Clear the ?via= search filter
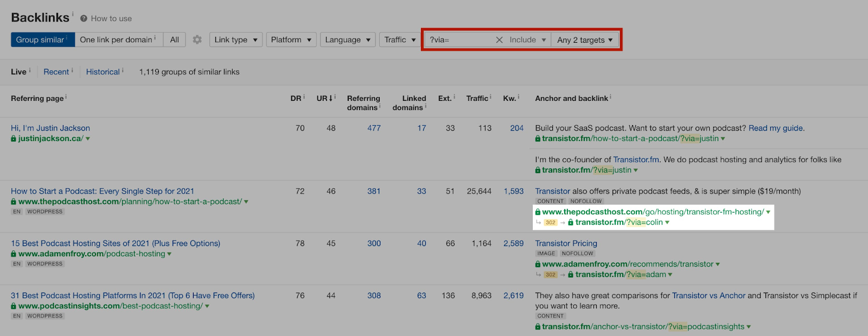The width and height of the screenshot is (868, 336). (x=499, y=40)
